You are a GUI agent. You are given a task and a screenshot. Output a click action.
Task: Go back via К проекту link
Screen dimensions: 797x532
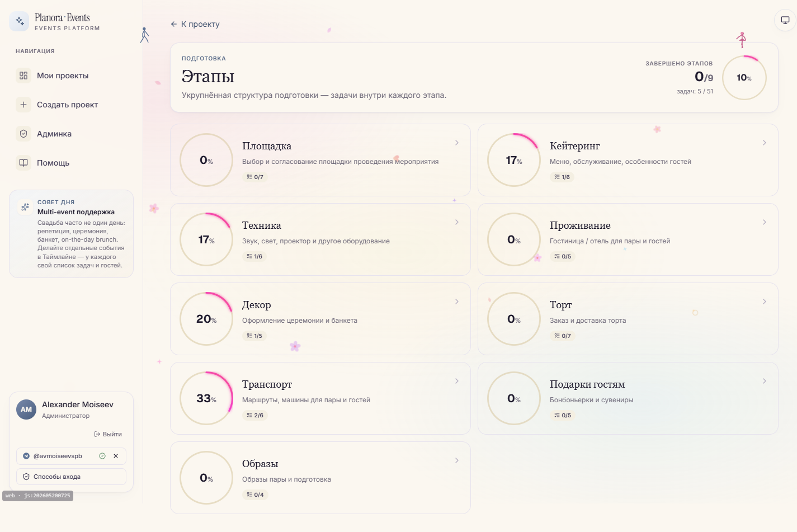[x=195, y=24]
